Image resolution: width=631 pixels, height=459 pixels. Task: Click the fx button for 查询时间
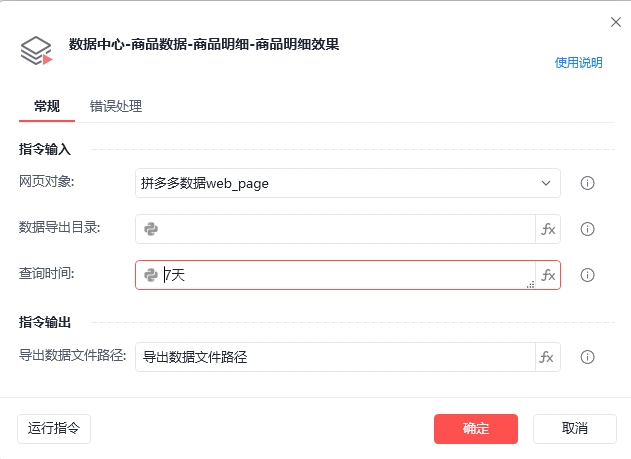tap(548, 275)
